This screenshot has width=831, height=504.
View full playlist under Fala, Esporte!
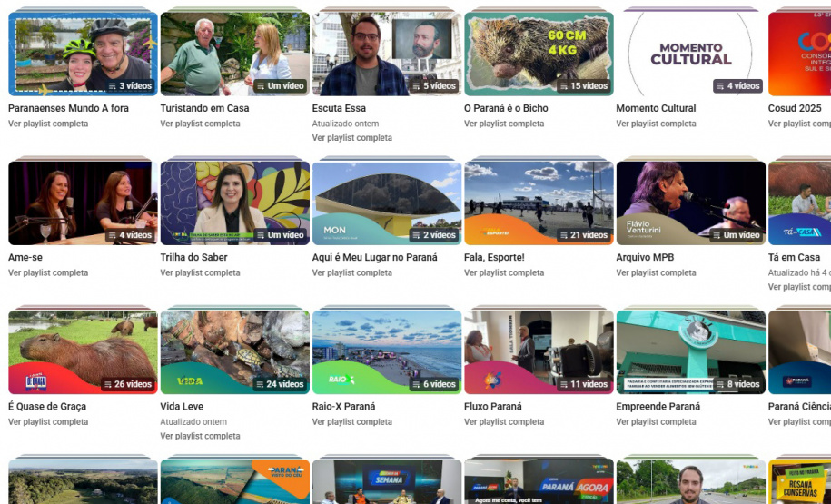(x=504, y=273)
